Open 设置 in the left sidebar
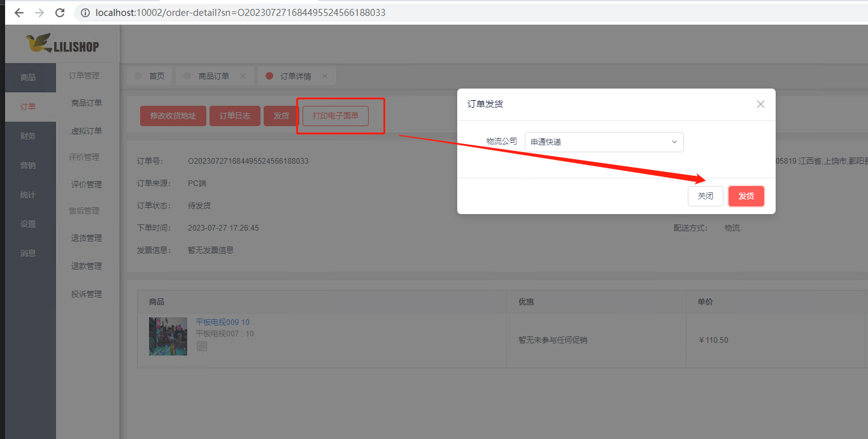 [x=28, y=224]
